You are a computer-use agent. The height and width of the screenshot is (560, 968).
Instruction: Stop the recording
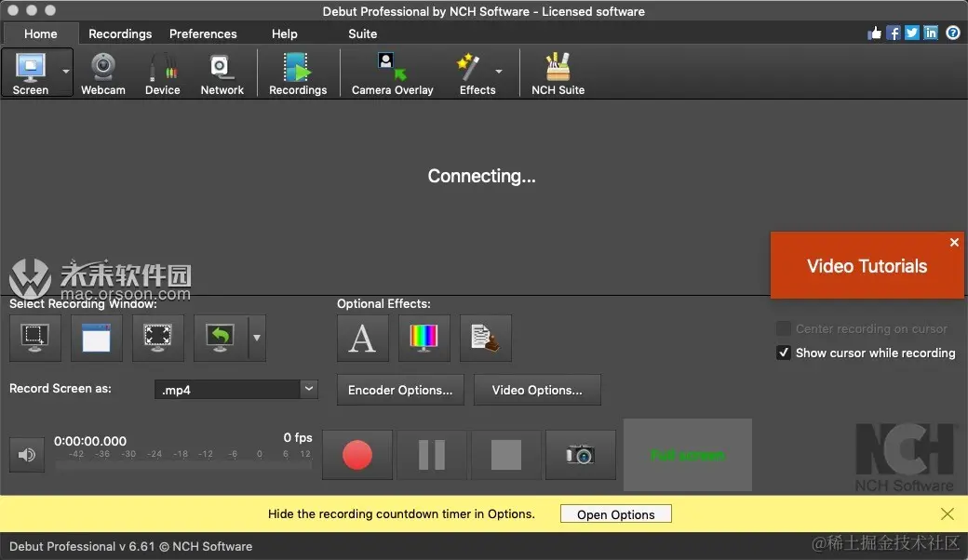click(506, 455)
